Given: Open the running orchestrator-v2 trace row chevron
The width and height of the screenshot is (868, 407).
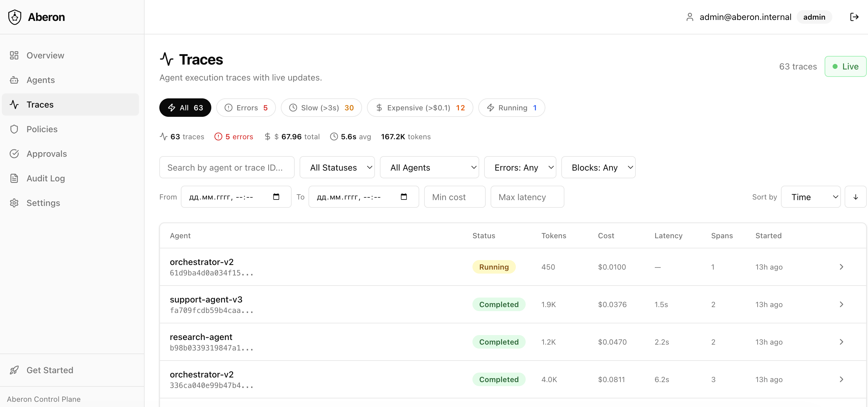Looking at the screenshot, I should pyautogui.click(x=841, y=267).
